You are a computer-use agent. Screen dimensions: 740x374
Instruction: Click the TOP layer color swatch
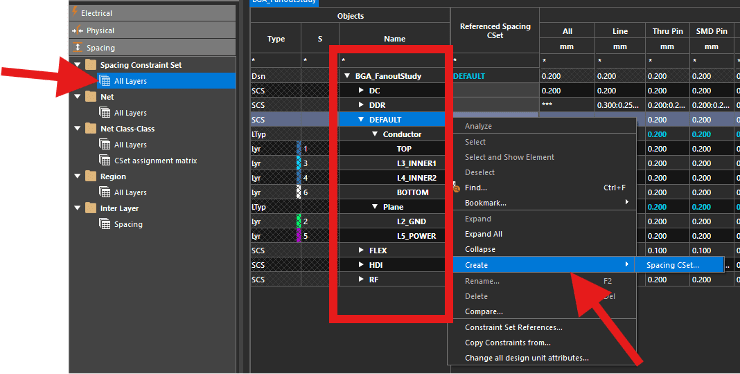coord(299,149)
